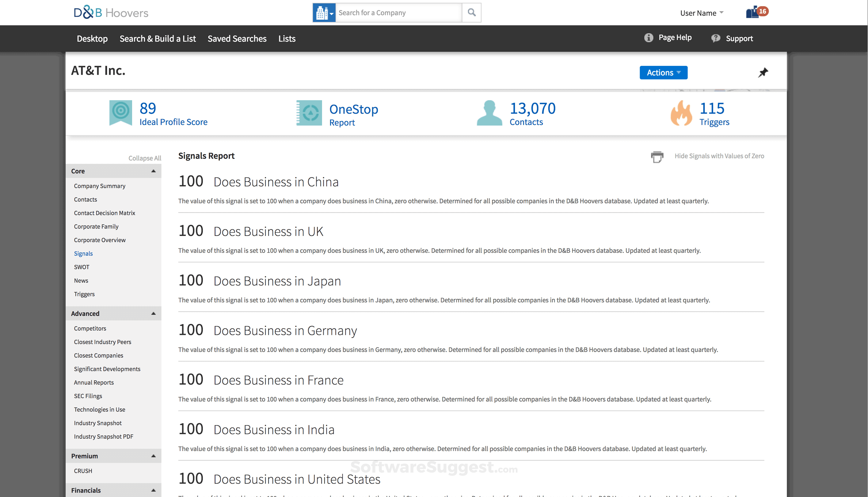868x497 pixels.
Task: Click the print icon in Signals Report
Action: pos(657,156)
